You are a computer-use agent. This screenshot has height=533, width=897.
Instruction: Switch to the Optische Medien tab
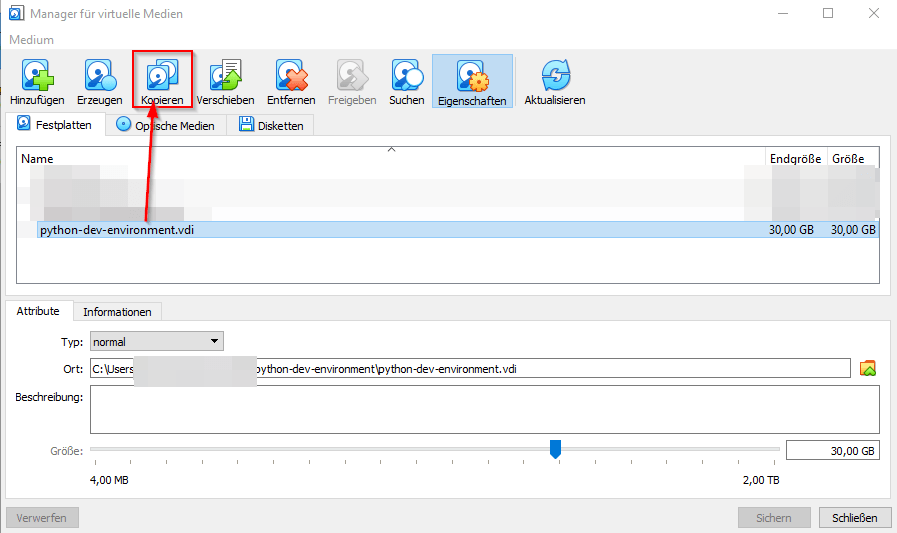pos(166,125)
